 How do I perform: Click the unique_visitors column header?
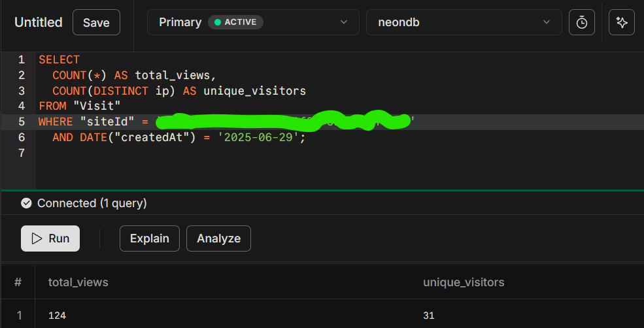pos(464,282)
